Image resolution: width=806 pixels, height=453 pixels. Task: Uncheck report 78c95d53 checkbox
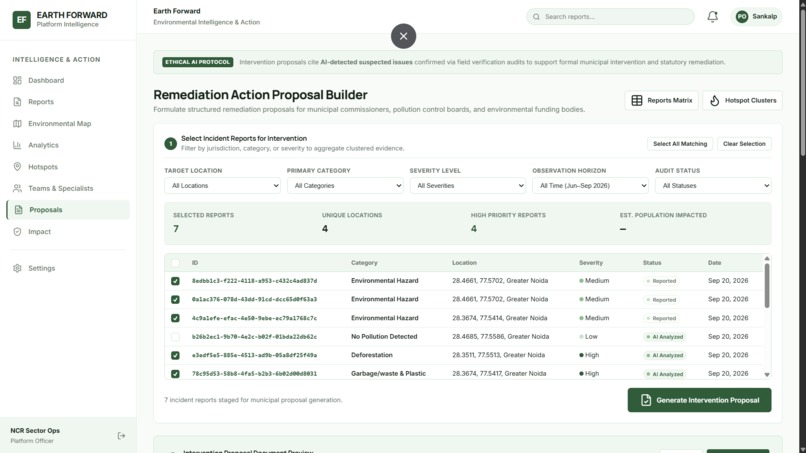click(x=175, y=374)
